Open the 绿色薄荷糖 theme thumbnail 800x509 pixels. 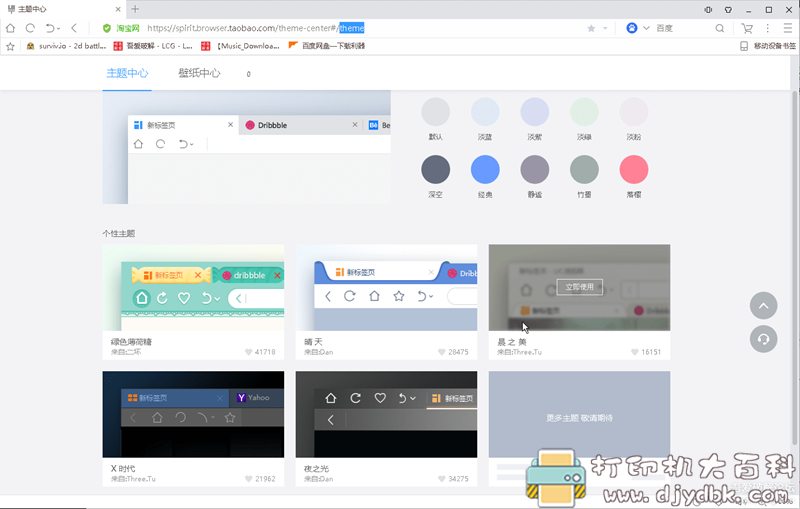point(193,288)
